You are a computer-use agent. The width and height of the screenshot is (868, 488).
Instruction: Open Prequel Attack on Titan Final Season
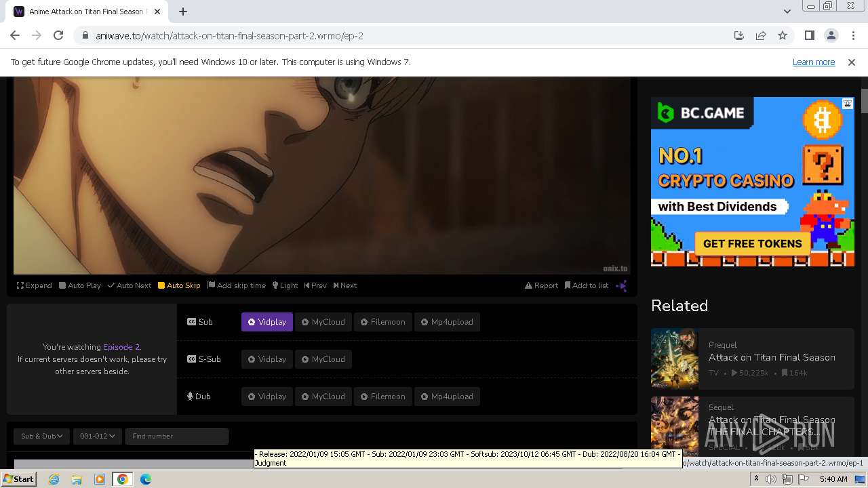click(x=772, y=357)
